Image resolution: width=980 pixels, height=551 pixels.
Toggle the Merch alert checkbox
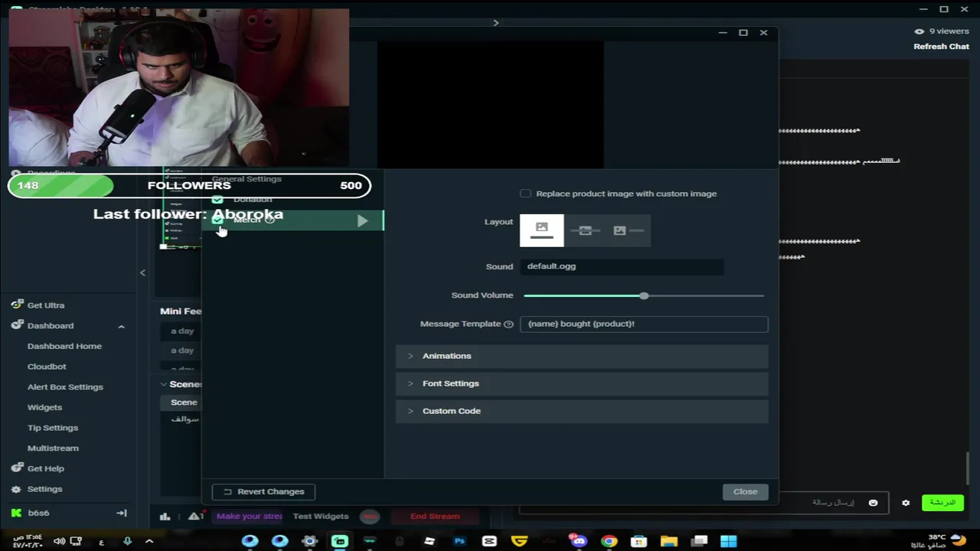pyautogui.click(x=217, y=220)
